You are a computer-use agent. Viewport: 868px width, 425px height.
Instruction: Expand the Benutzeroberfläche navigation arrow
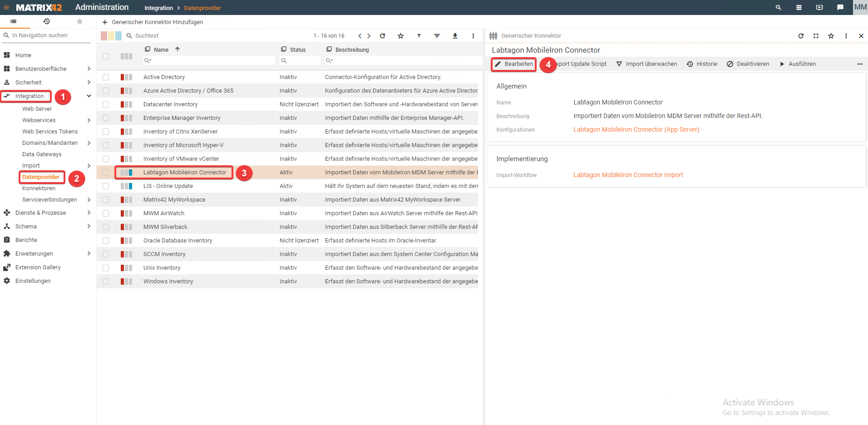pos(89,69)
